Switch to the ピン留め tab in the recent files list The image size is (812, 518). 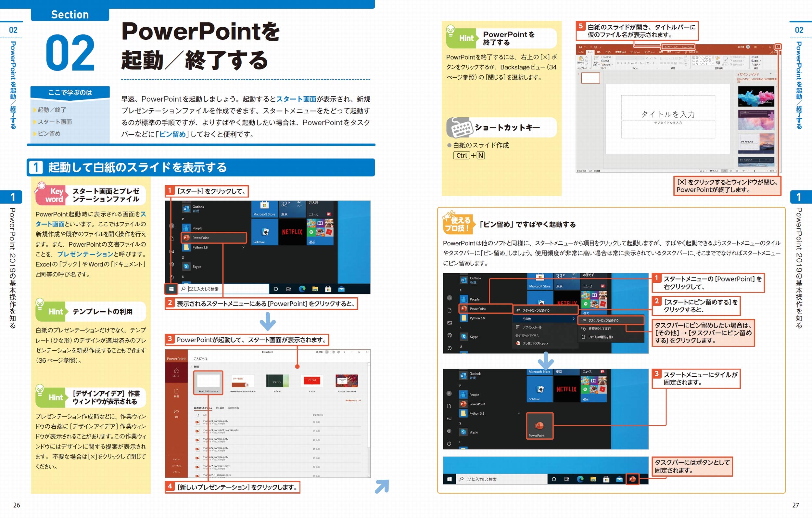point(220,408)
